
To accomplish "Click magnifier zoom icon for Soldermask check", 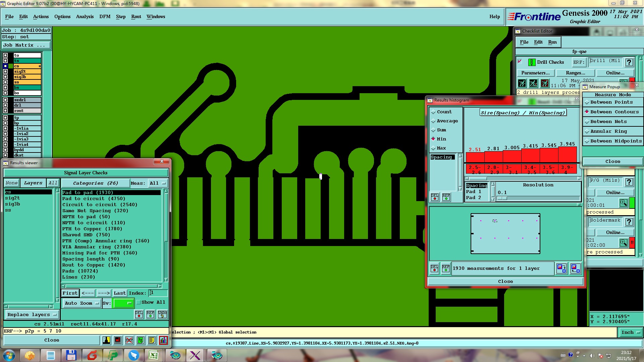I will pyautogui.click(x=624, y=243).
